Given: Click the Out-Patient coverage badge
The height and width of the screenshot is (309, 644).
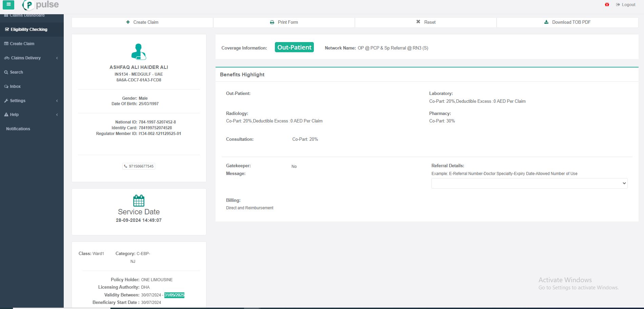Looking at the screenshot, I should coord(294,47).
